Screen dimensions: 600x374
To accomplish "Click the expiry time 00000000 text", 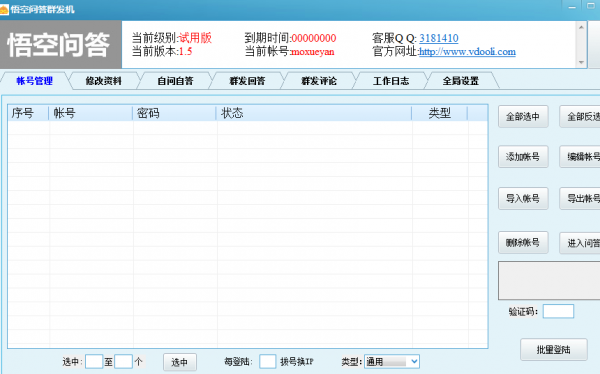I will pyautogui.click(x=314, y=38).
